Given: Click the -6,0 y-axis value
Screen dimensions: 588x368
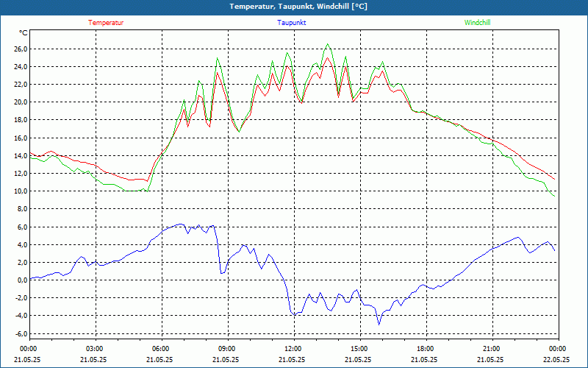Looking at the screenshot, I should click(21, 333).
